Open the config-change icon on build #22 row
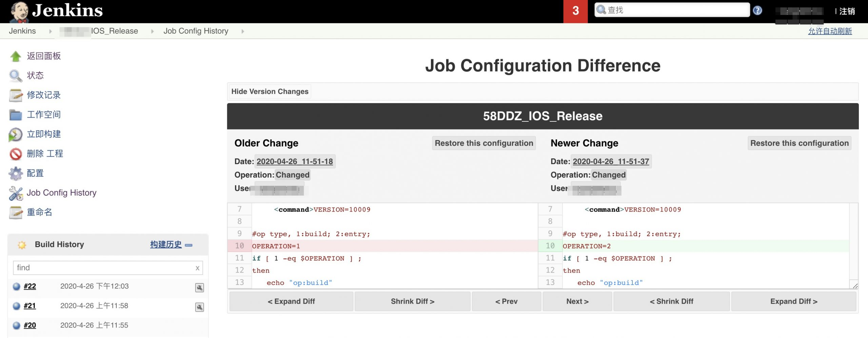Screen dimensions: 868x338 tap(199, 287)
